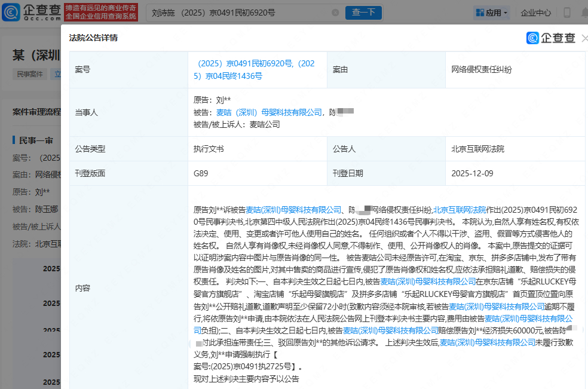The width and height of the screenshot is (588, 389).
Task: Click the 企查查 logo inside the dialog
Action: tap(550, 38)
